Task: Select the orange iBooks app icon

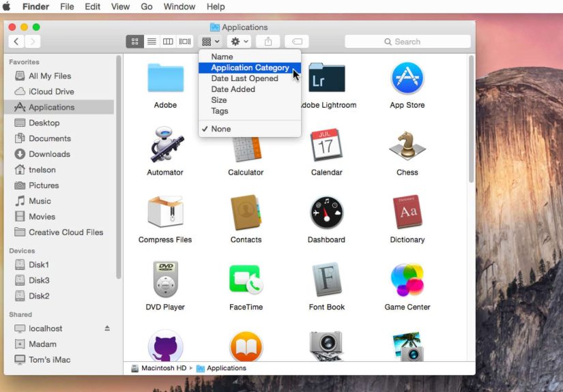Action: pos(246,346)
